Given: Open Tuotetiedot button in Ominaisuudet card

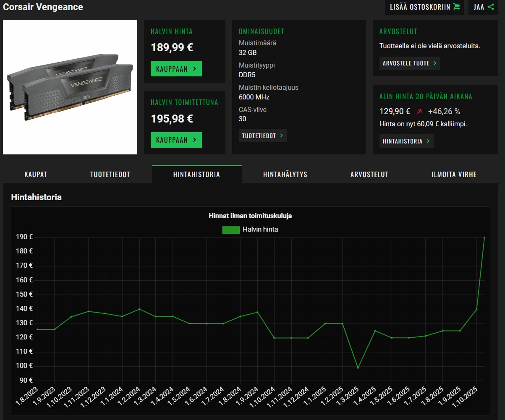Looking at the screenshot, I should click(263, 136).
